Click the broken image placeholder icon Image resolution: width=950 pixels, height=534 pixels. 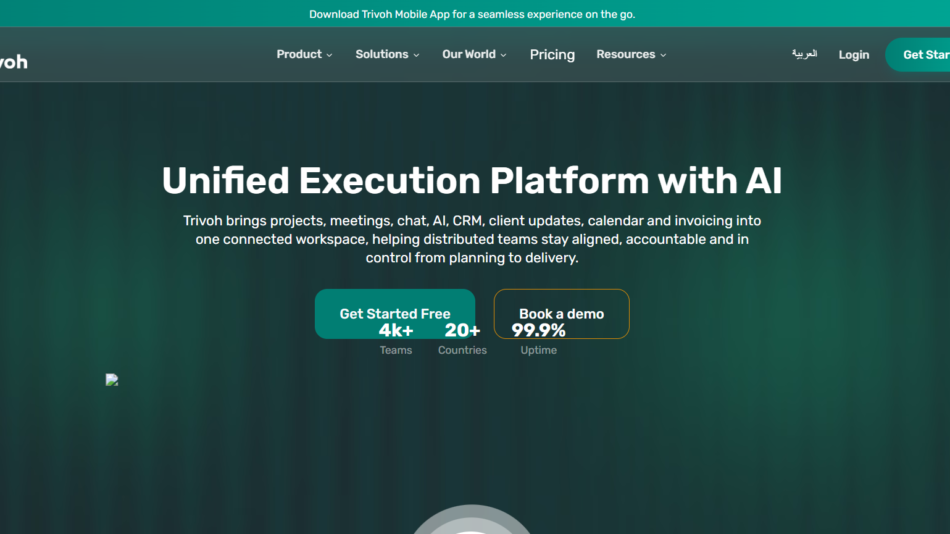[x=111, y=379]
